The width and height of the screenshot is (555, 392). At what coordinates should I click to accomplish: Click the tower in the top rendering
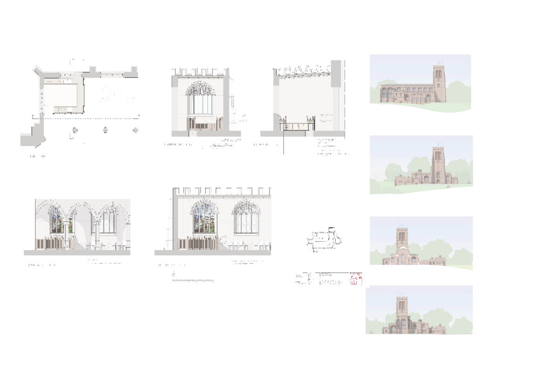439,83
